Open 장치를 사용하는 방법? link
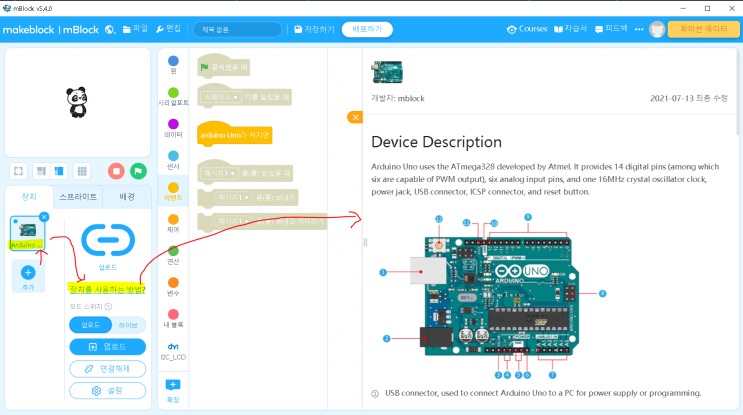This screenshot has width=743, height=415. [107, 289]
